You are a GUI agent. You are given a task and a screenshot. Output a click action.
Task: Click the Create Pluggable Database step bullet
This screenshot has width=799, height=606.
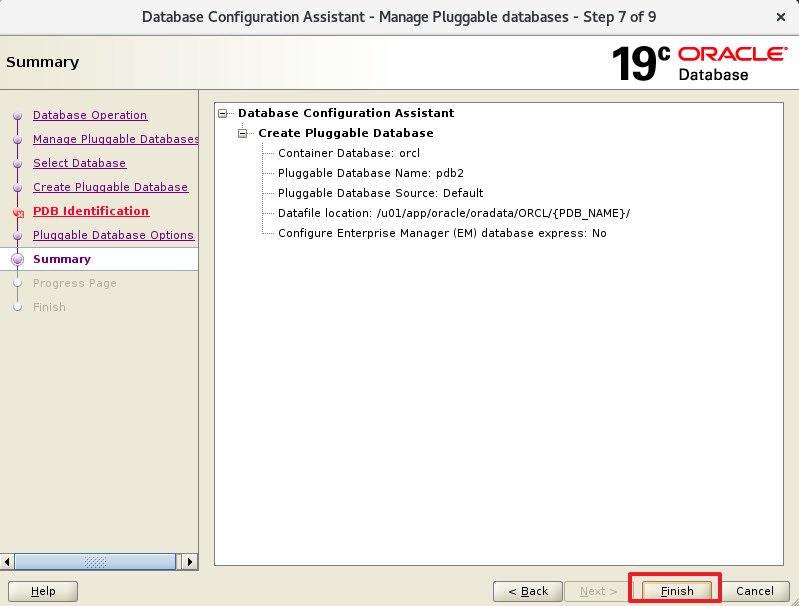coord(18,188)
